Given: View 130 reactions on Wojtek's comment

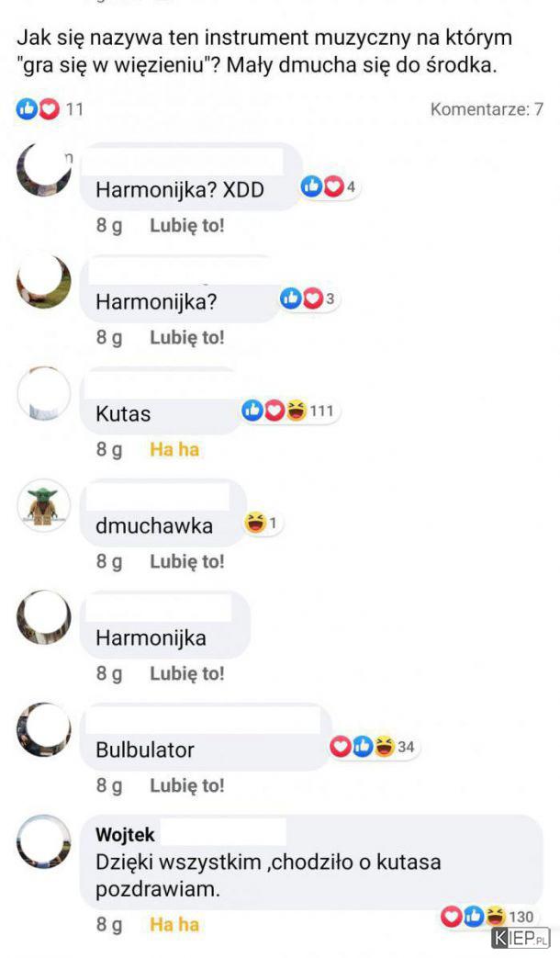Looking at the screenshot, I should [x=488, y=917].
